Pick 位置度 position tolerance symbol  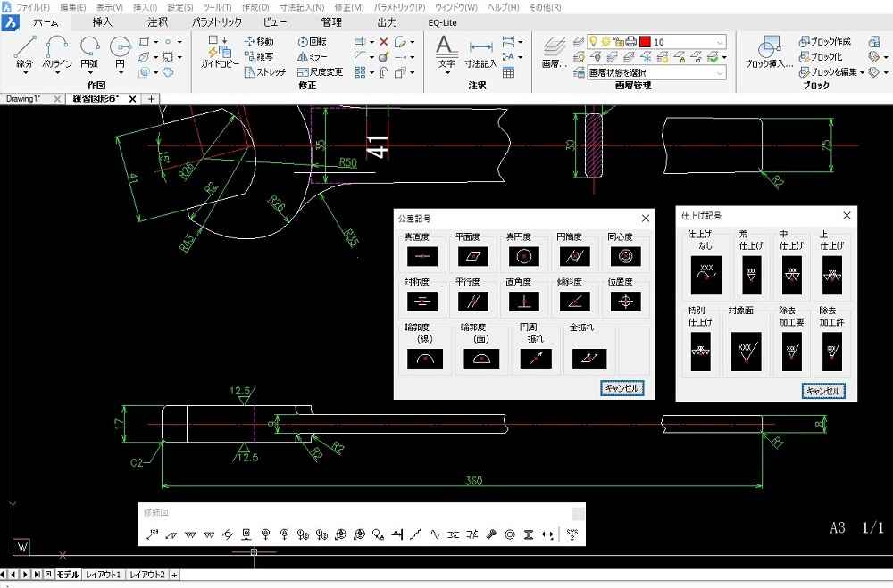pyautogui.click(x=625, y=302)
